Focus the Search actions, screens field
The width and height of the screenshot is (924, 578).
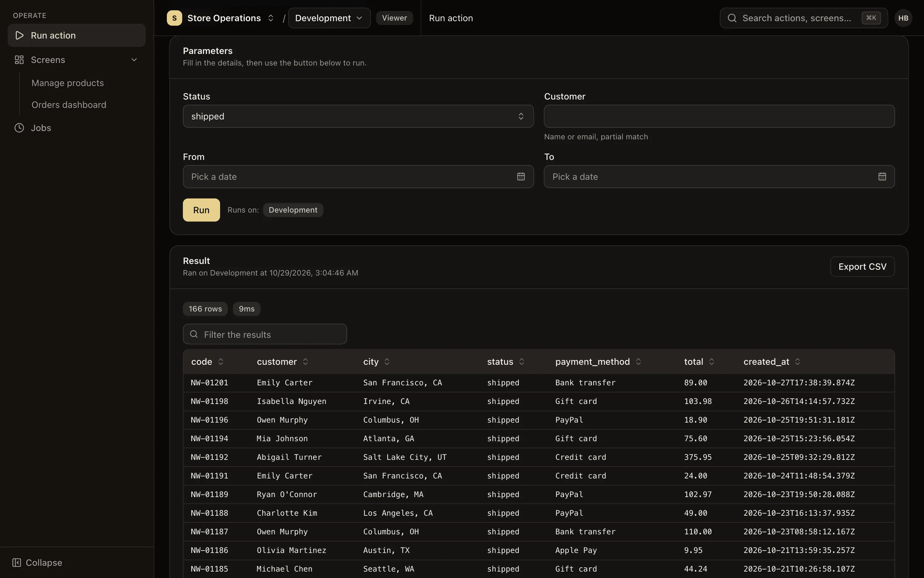(803, 18)
